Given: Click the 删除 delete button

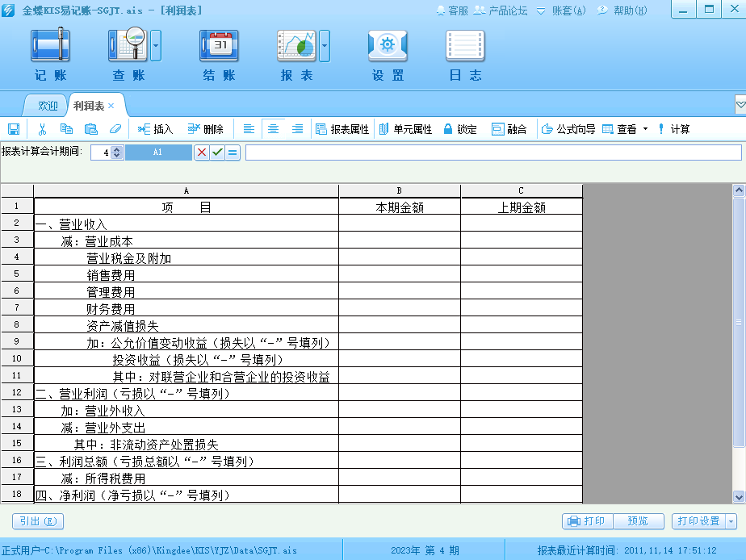Looking at the screenshot, I should (206, 129).
